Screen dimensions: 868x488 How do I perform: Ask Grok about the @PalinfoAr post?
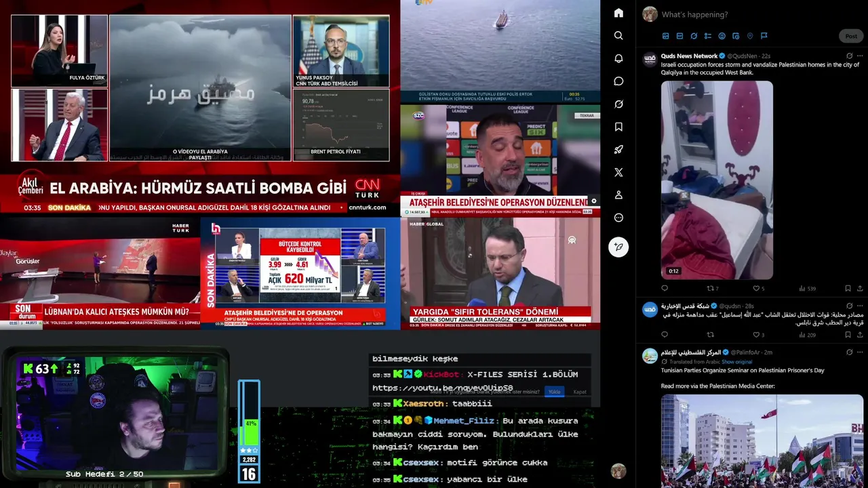click(x=849, y=352)
